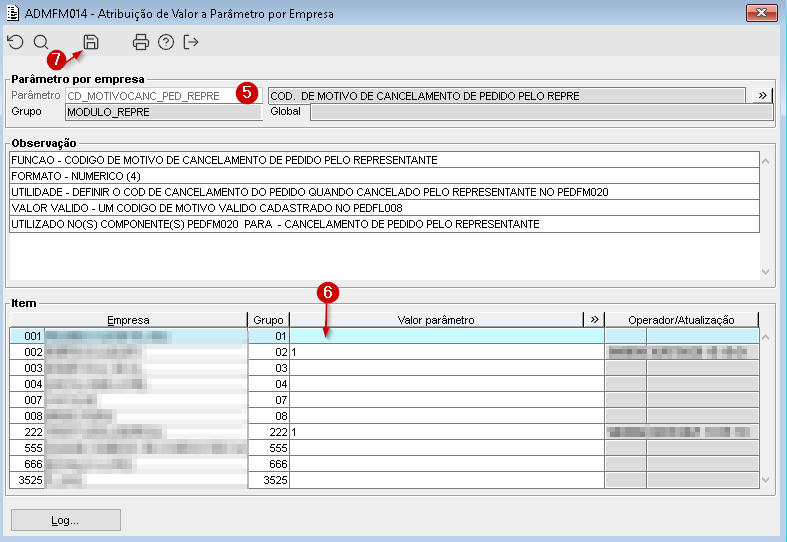Expand parameter description with » button
The width and height of the screenshot is (787, 542).
762,96
